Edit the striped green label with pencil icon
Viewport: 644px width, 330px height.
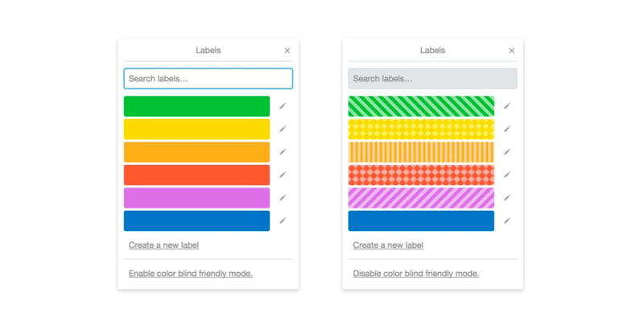pos(507,106)
